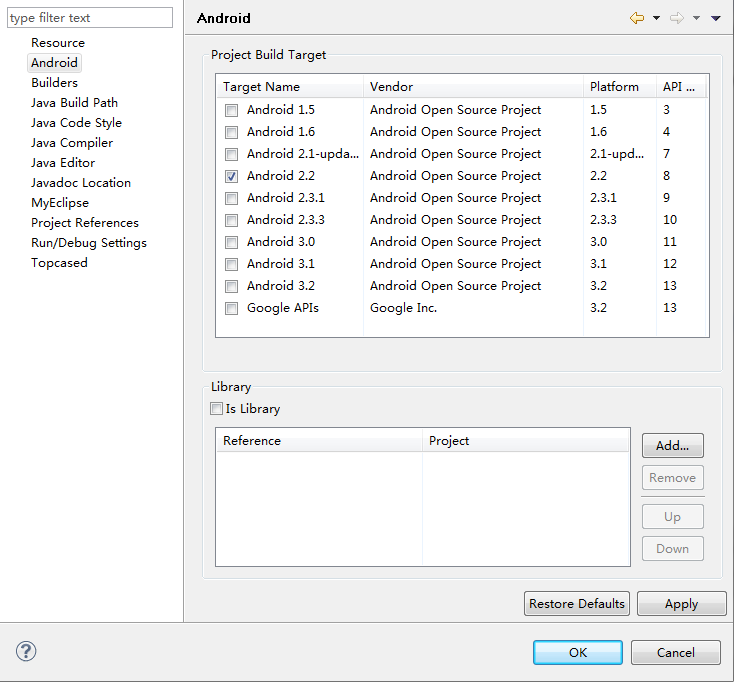Open the view menu dropdown arrow
The height and width of the screenshot is (682, 734).
[715, 18]
